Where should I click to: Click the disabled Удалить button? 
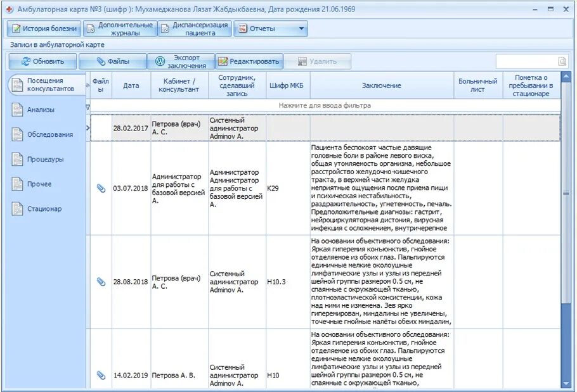click(317, 61)
